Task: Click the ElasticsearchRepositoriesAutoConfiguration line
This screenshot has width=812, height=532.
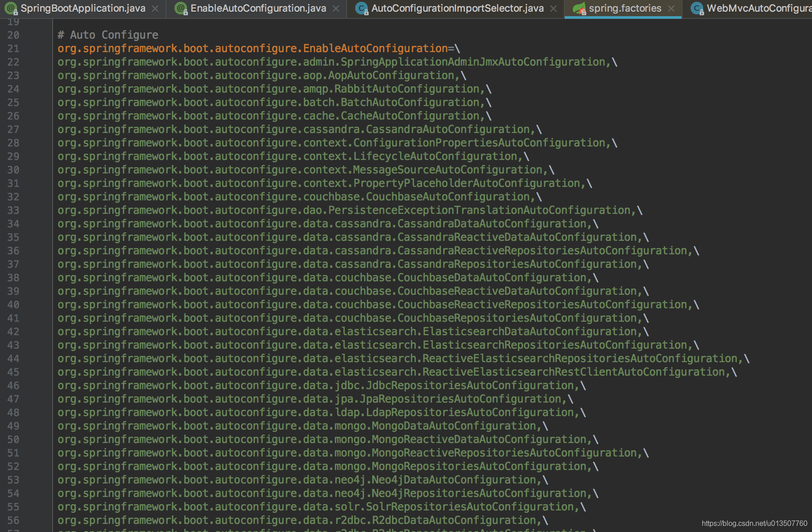Action: pyautogui.click(x=378, y=345)
